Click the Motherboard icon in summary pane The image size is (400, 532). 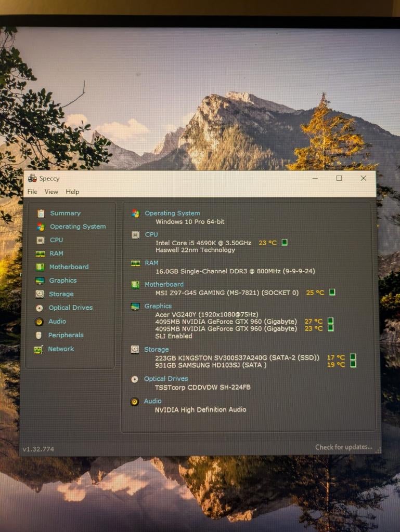click(x=135, y=285)
